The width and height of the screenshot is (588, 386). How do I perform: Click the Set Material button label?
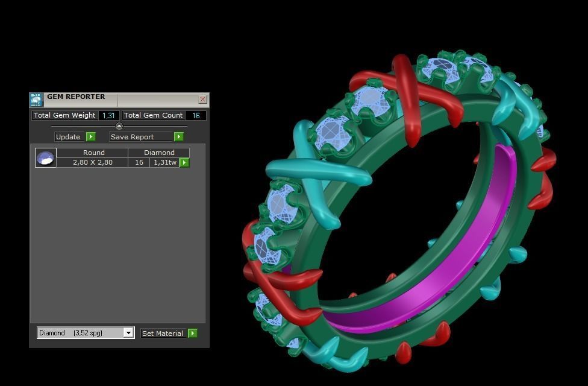[163, 334]
